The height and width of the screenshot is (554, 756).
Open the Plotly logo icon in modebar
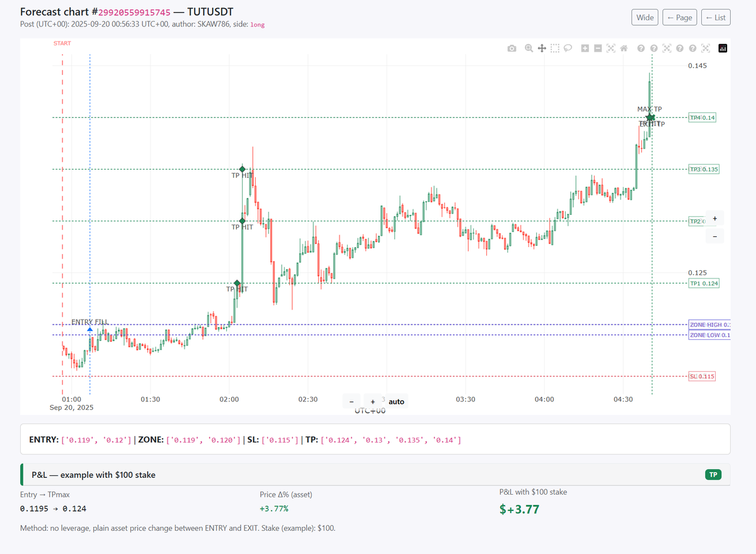point(723,49)
